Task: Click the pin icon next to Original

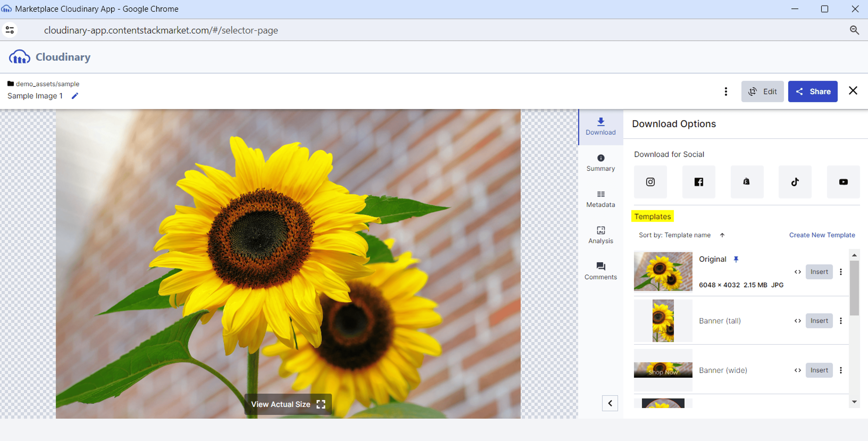Action: tap(736, 259)
